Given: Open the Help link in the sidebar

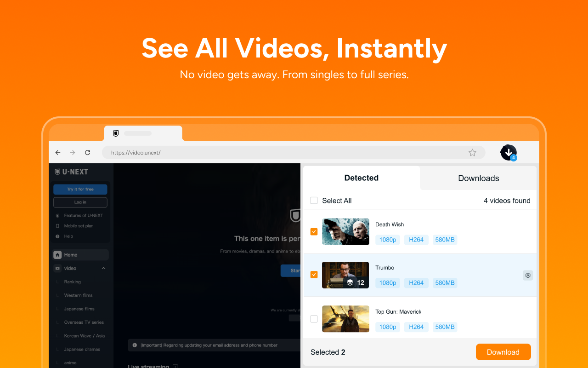Looking at the screenshot, I should point(68,236).
